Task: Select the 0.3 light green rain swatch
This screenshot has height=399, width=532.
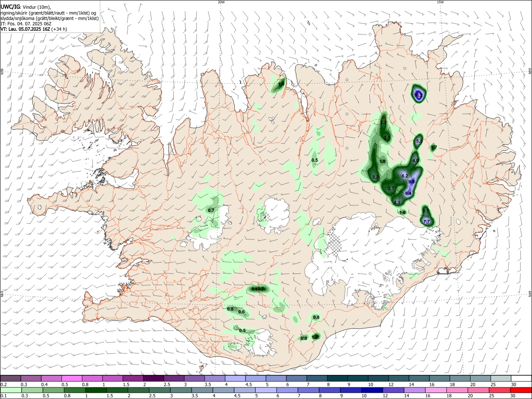Action: click(32, 390)
